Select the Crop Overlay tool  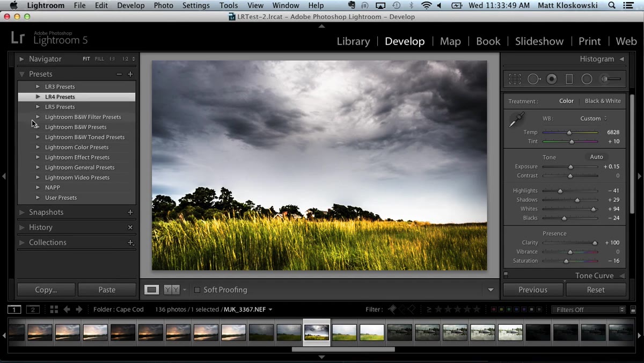coord(515,79)
